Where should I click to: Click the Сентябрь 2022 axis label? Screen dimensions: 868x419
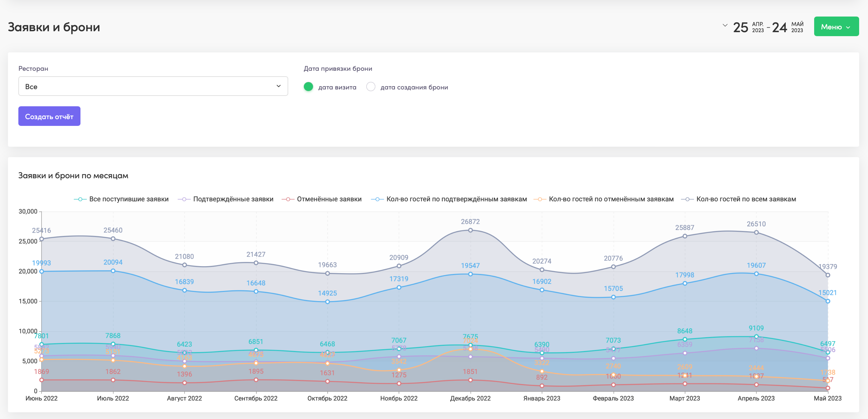point(256,398)
